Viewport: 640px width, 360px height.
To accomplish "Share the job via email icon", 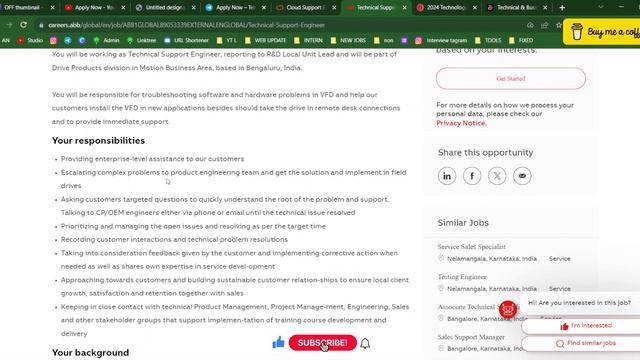I will tap(522, 176).
